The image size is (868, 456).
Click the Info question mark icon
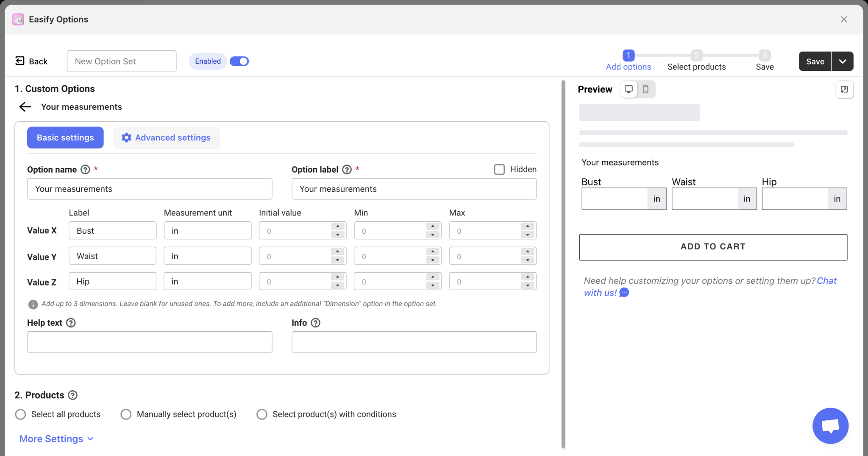pos(315,323)
